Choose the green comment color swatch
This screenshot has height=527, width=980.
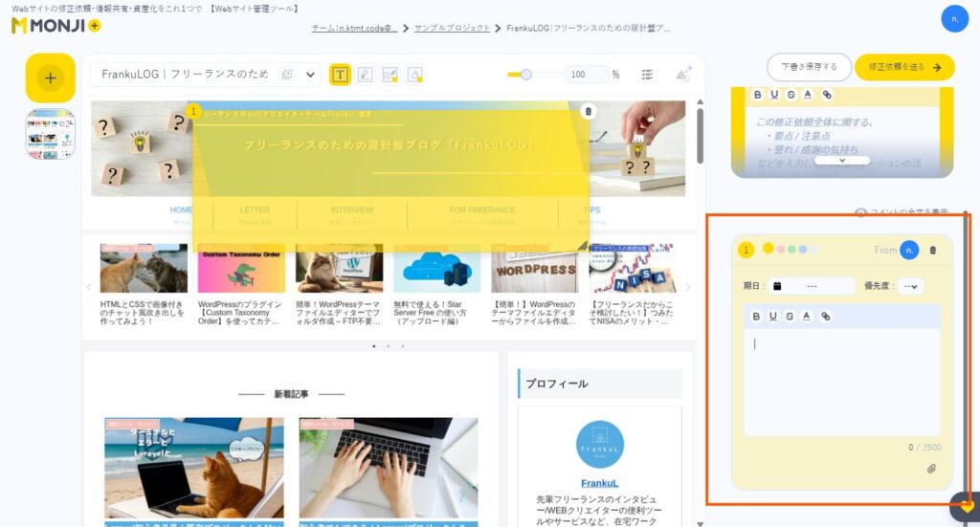tap(791, 249)
